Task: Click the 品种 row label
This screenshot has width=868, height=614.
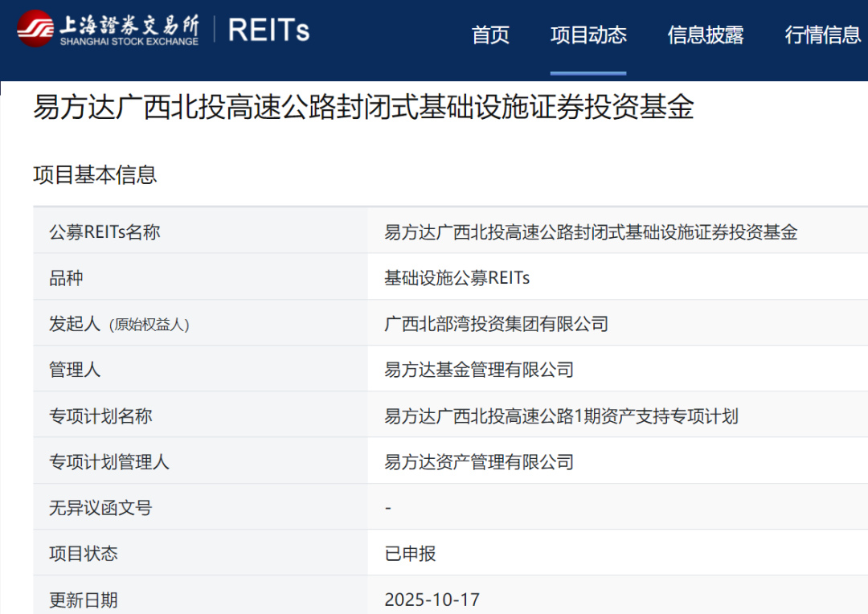Action: (x=66, y=278)
